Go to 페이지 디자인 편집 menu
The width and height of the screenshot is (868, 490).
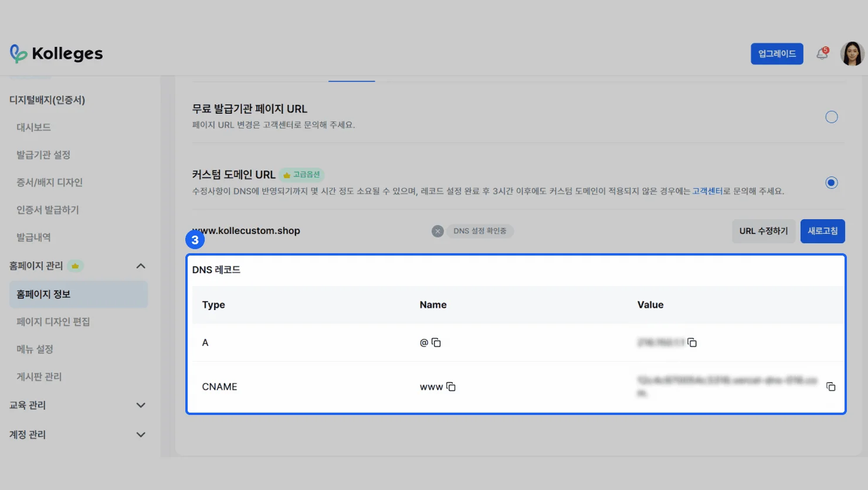coord(53,322)
